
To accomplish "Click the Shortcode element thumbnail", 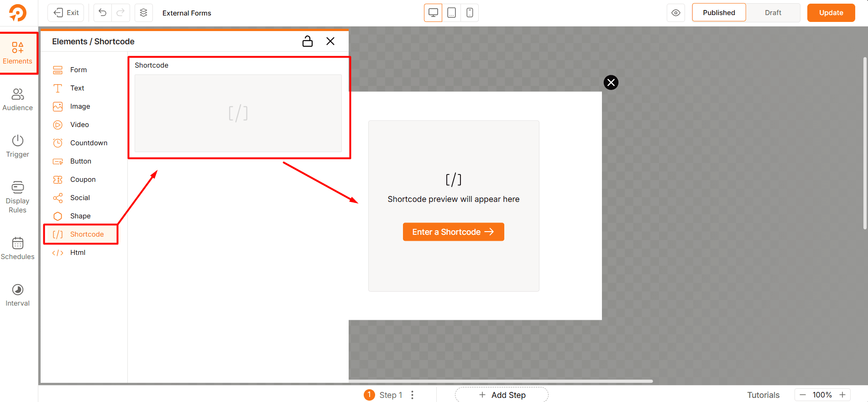I will click(x=238, y=113).
